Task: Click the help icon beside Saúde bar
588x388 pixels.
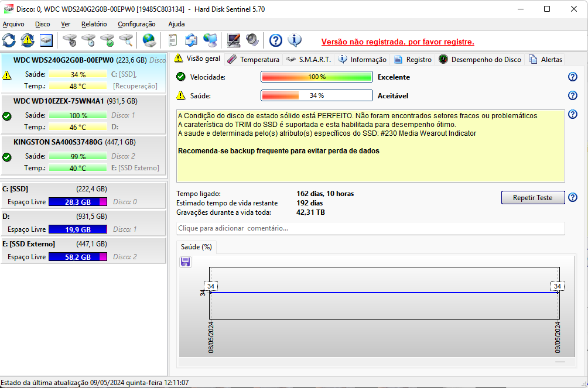Action: coord(572,95)
